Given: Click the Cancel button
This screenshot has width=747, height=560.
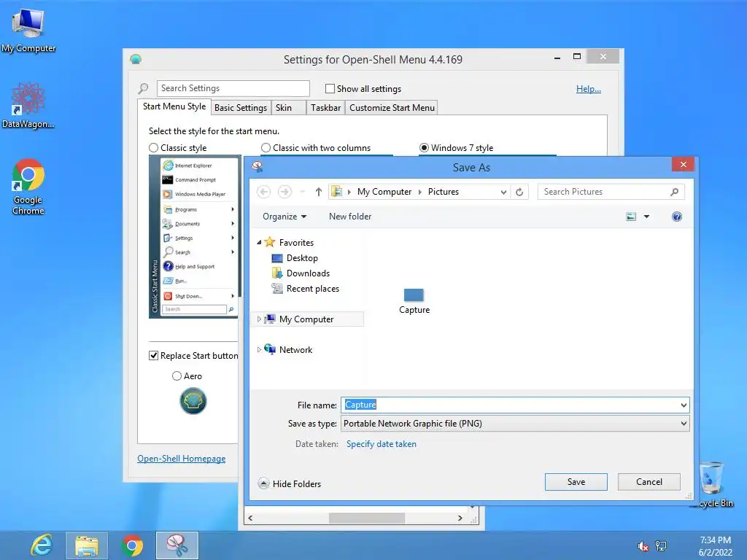Looking at the screenshot, I should pyautogui.click(x=649, y=482).
